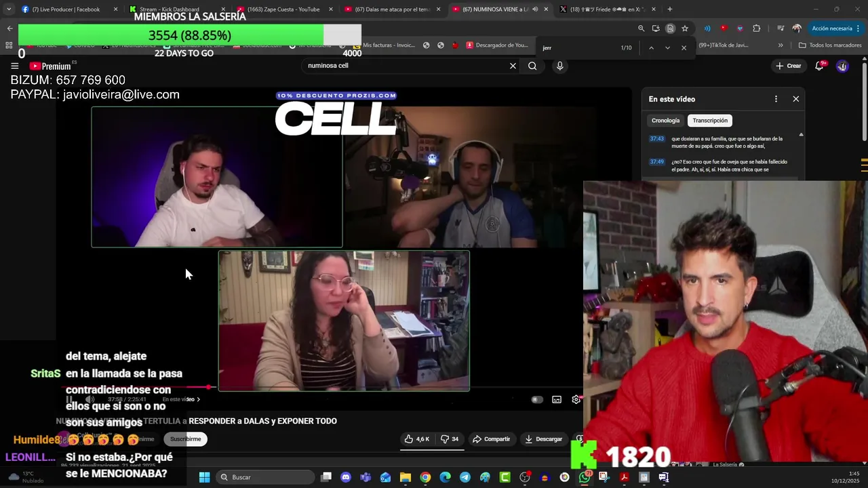Click the Descargar download button
The width and height of the screenshot is (868, 488).
tap(543, 439)
